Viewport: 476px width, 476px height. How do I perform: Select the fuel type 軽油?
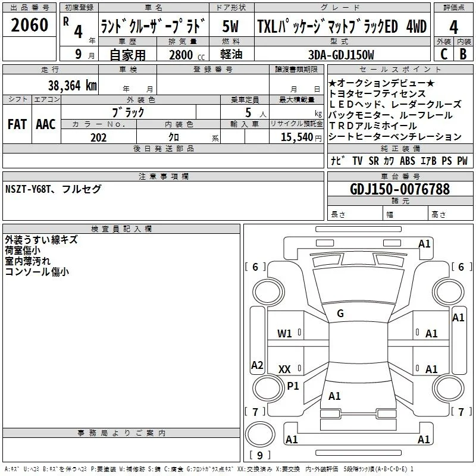231,54
